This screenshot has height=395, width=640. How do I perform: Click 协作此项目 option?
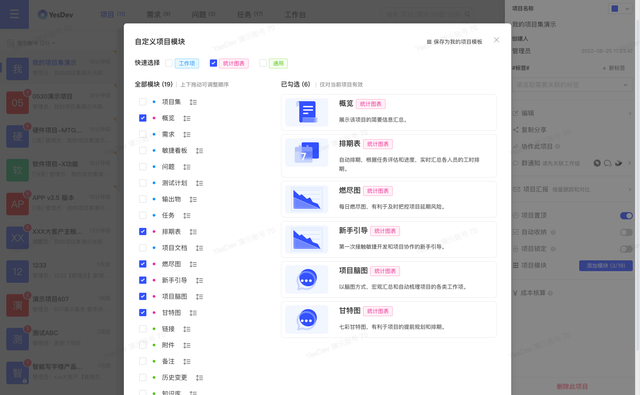tap(536, 146)
